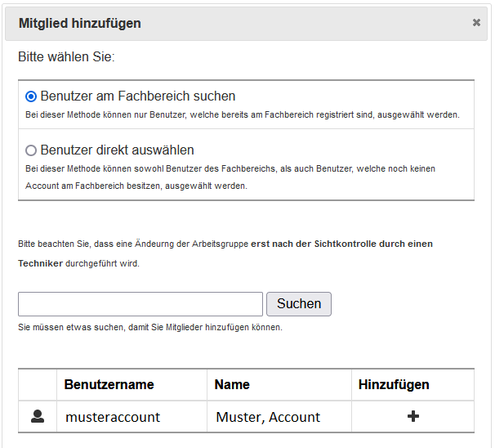Click the Mitglied hinzufügen dialog title
This screenshot has height=448, width=495.
80,23
